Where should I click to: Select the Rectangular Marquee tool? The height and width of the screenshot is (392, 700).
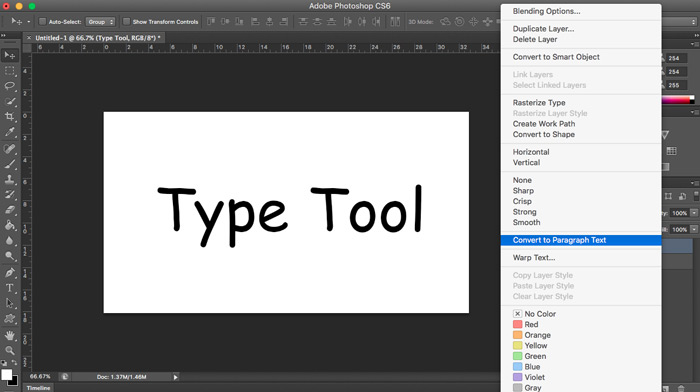click(9, 71)
